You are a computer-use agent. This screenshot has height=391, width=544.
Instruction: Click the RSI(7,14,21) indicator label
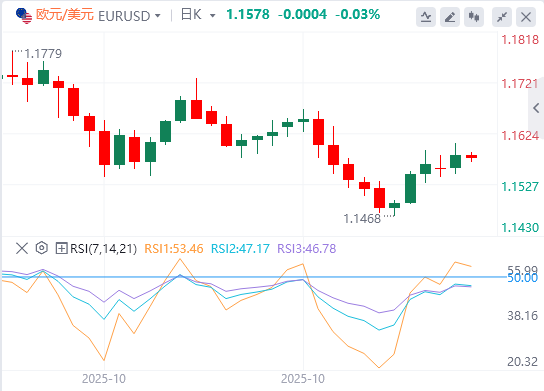(103, 249)
